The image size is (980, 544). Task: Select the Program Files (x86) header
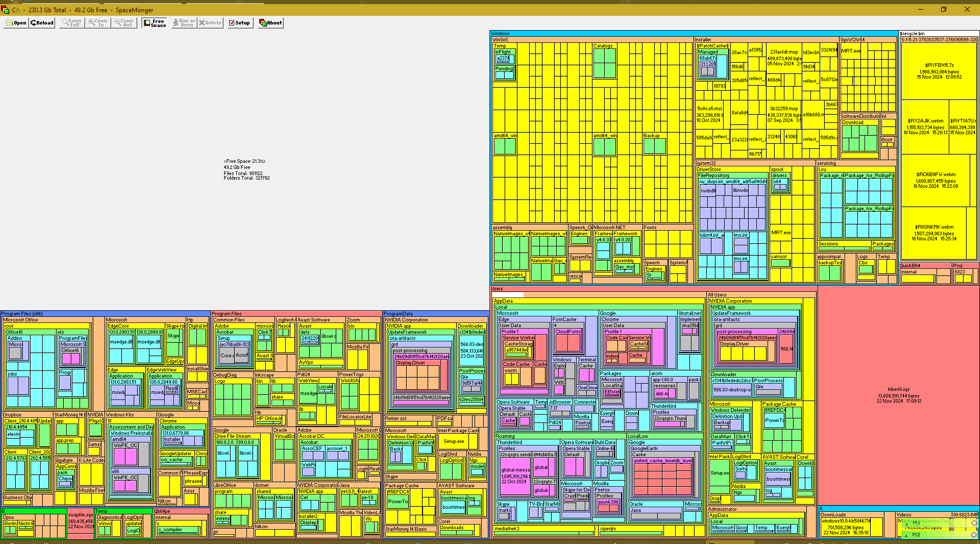105,314
